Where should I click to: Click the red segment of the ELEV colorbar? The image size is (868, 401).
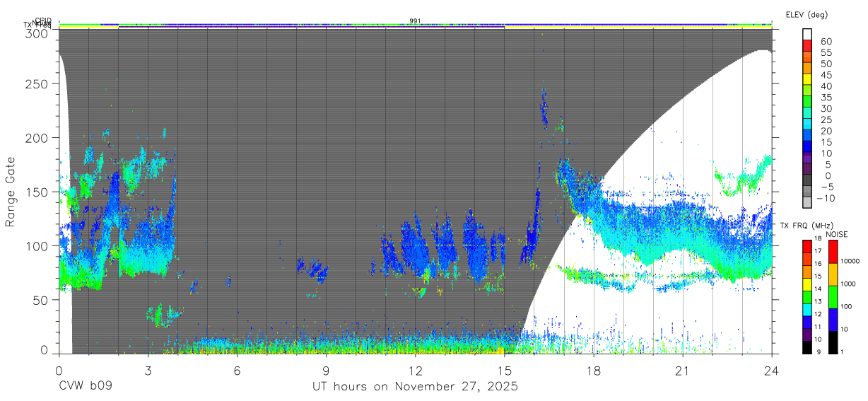(x=808, y=46)
